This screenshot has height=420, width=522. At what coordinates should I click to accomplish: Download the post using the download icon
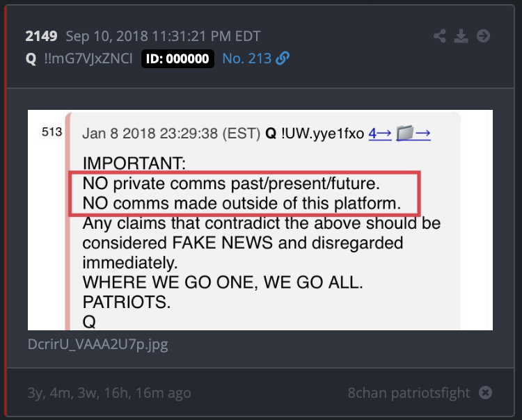point(461,36)
